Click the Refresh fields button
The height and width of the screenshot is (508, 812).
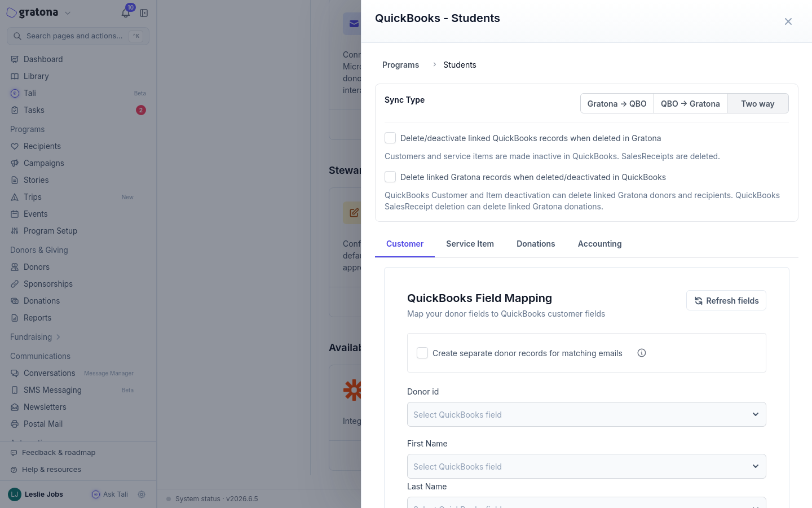[x=726, y=300]
